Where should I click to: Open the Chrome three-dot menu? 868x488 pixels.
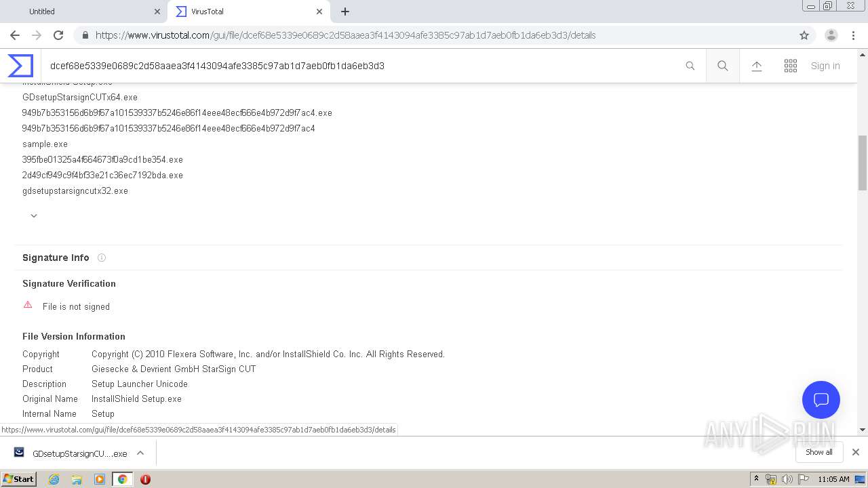point(853,35)
